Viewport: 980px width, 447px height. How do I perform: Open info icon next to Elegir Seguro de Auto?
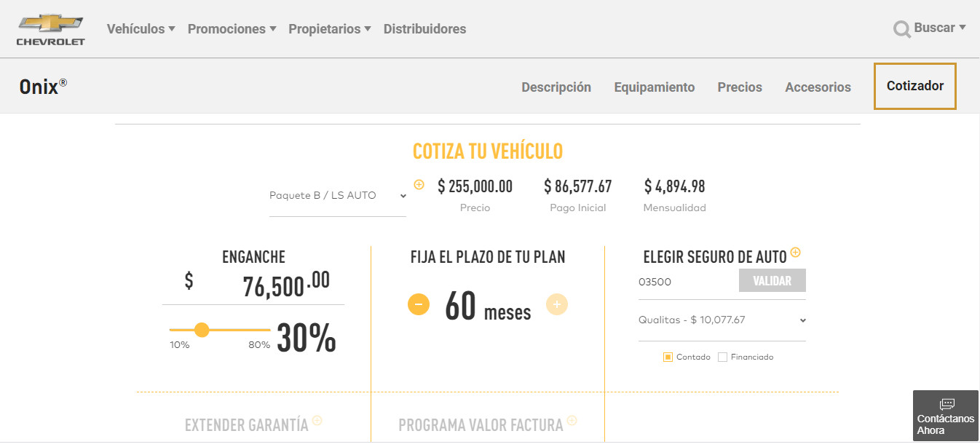[x=795, y=253]
